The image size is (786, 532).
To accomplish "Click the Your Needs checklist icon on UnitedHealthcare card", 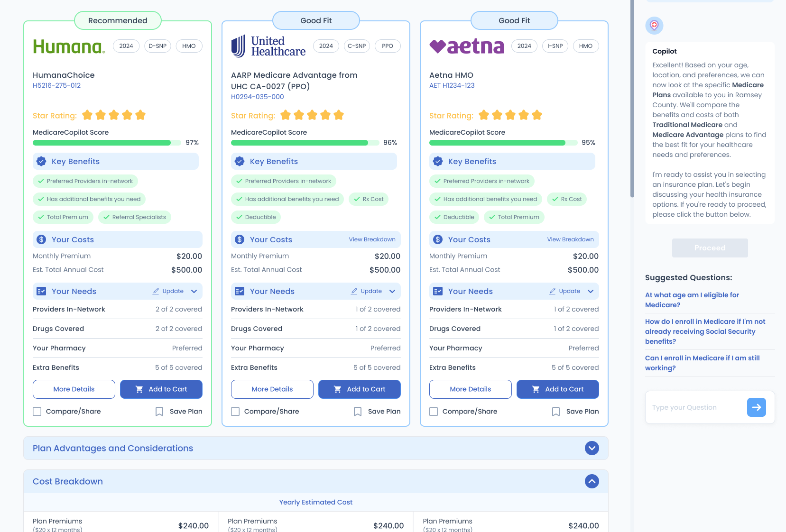I will (239, 291).
